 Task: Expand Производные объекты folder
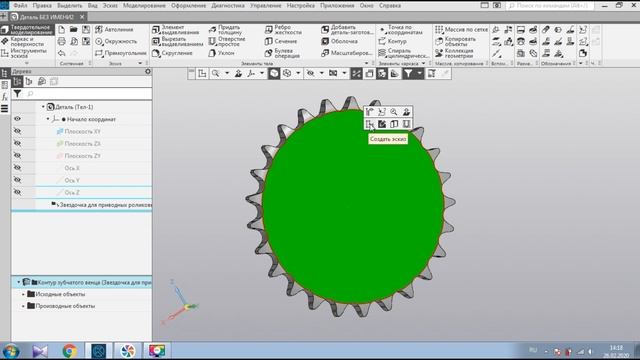pos(24,306)
